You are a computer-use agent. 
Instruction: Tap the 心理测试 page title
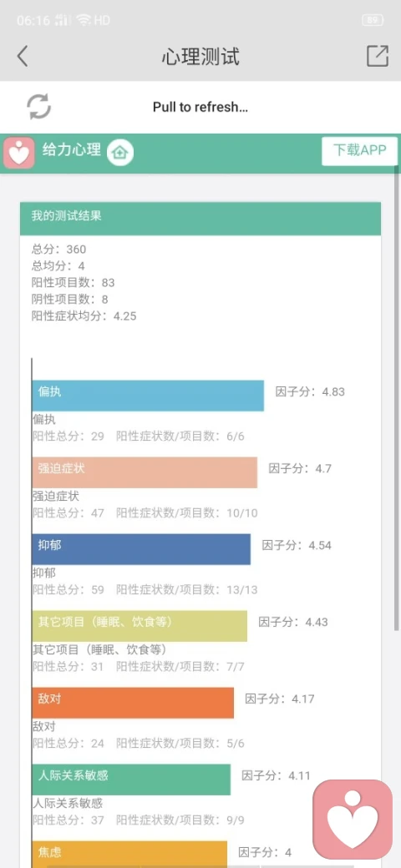pos(200,57)
